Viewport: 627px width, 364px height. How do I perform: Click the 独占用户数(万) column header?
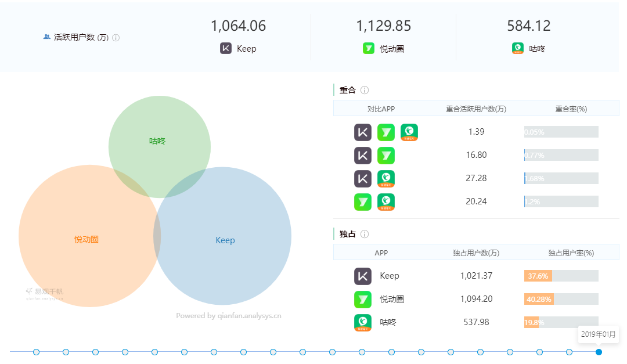point(476,253)
